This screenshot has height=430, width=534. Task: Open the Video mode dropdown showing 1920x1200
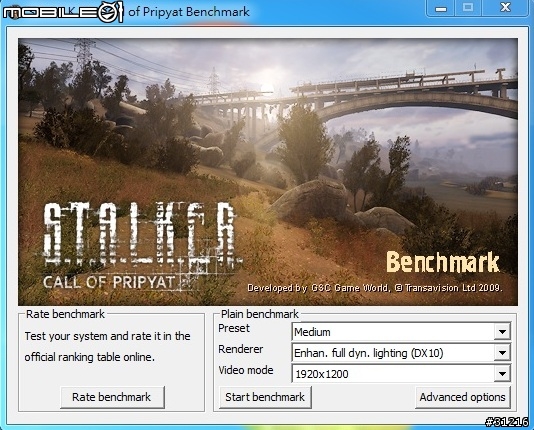click(401, 374)
